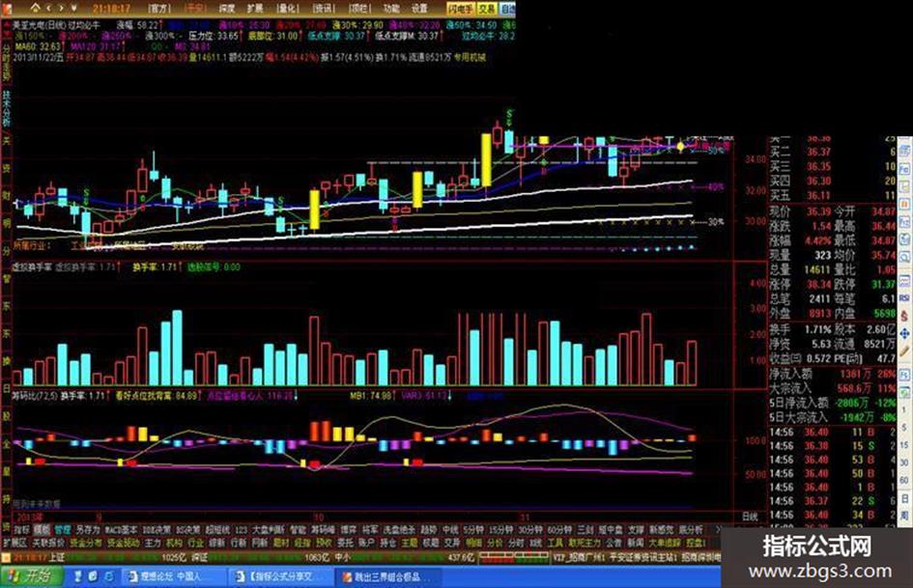Image resolution: width=913 pixels, height=588 pixels.
Task: Open the 指标公式分享交 taskbar window
Action: tap(281, 577)
